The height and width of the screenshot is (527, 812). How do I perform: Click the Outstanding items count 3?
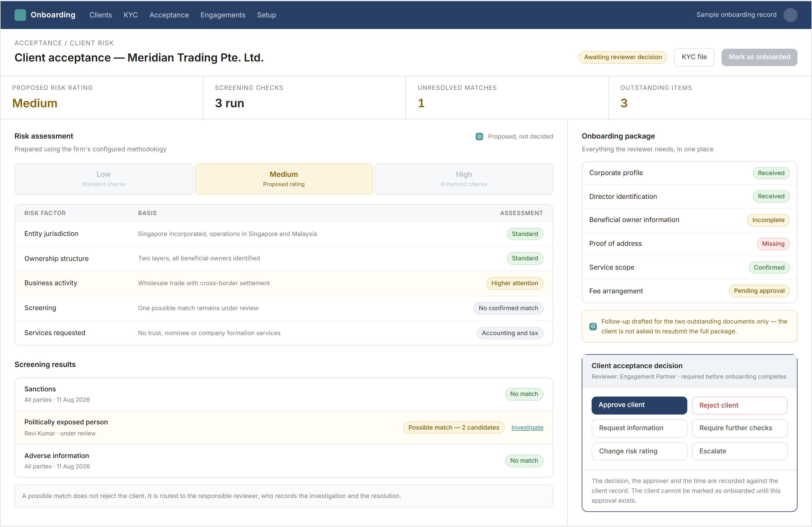click(x=624, y=103)
